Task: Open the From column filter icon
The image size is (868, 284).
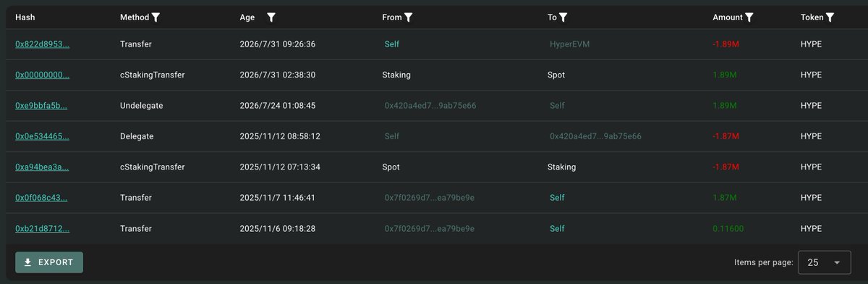Action: pyautogui.click(x=408, y=17)
